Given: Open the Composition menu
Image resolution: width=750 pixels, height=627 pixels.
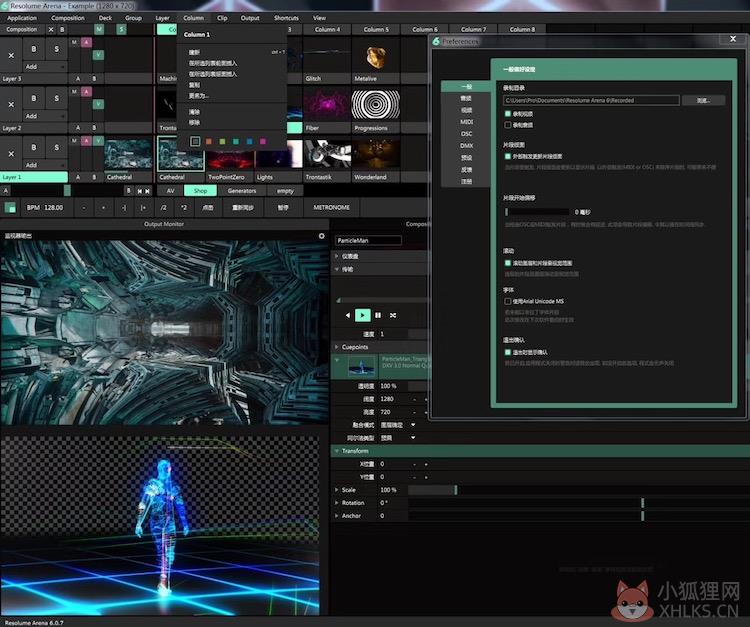Looking at the screenshot, I should click(67, 18).
